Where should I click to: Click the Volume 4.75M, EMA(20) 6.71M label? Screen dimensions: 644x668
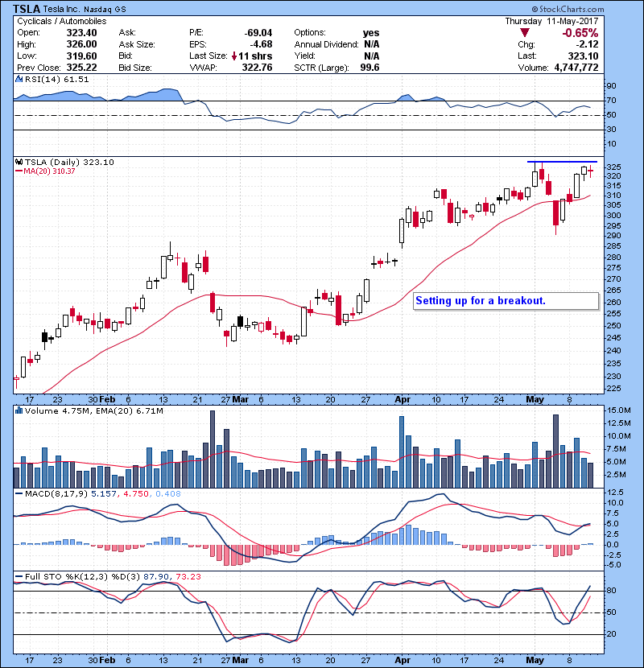click(x=93, y=410)
